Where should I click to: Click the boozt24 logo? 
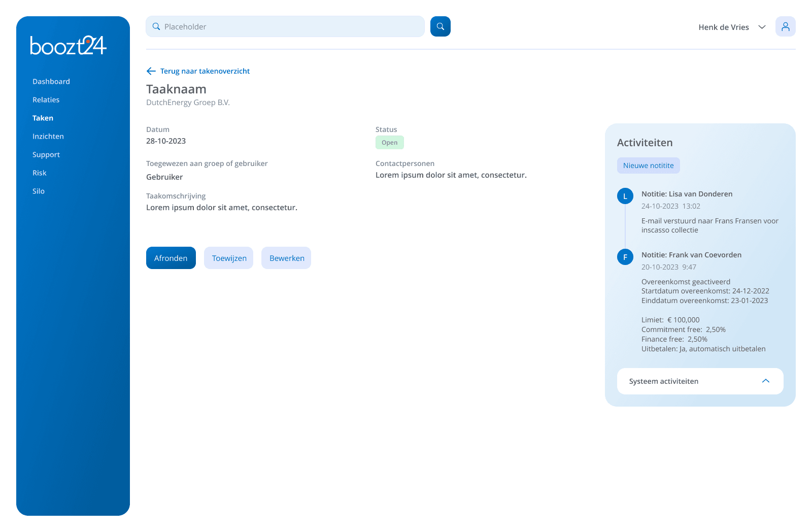[x=67, y=46]
